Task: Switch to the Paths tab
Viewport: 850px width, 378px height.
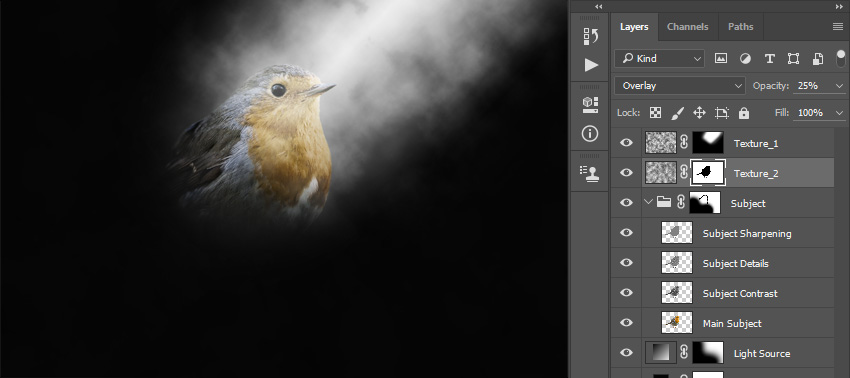Action: (x=740, y=27)
